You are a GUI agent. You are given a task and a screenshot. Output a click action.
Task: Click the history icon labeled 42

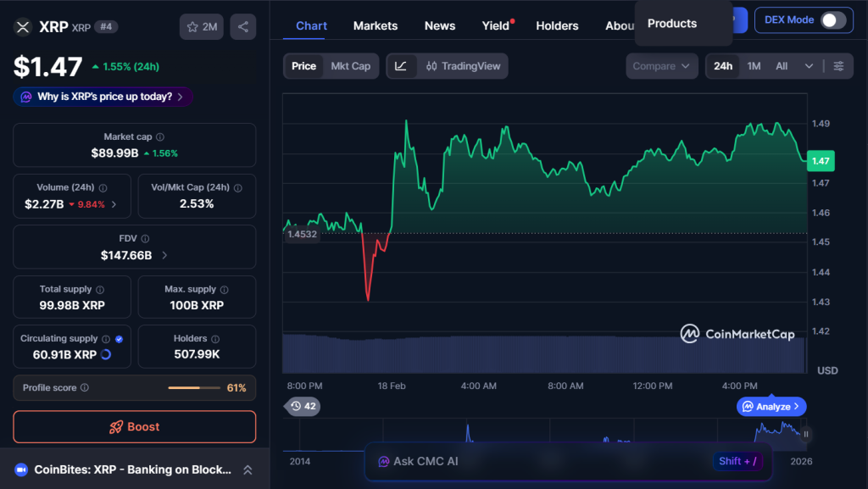(x=303, y=407)
